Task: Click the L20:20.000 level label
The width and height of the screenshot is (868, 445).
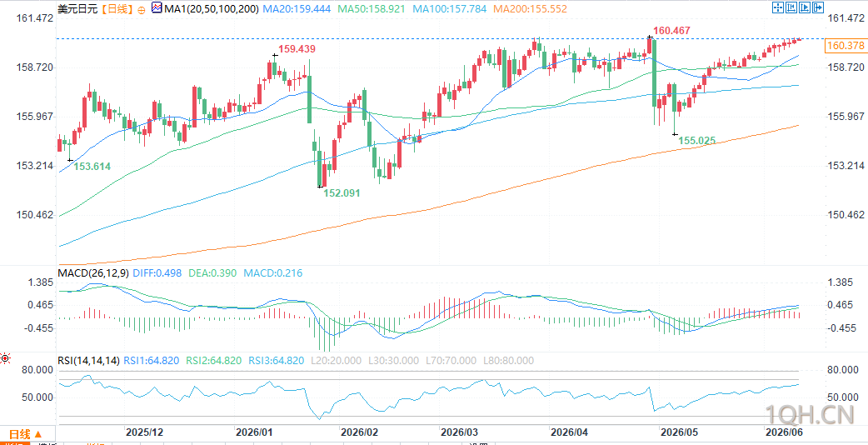Action: click(336, 360)
